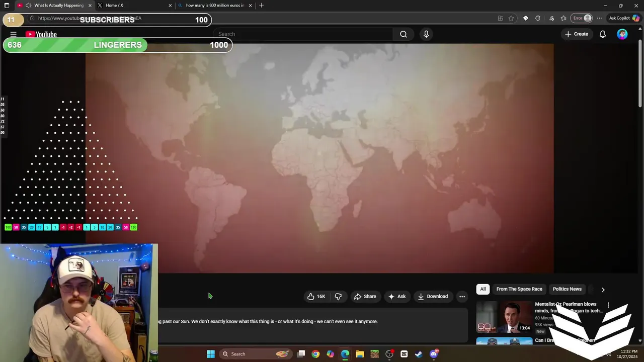Open the split screen icon in address bar
The image size is (644, 362).
point(500,18)
